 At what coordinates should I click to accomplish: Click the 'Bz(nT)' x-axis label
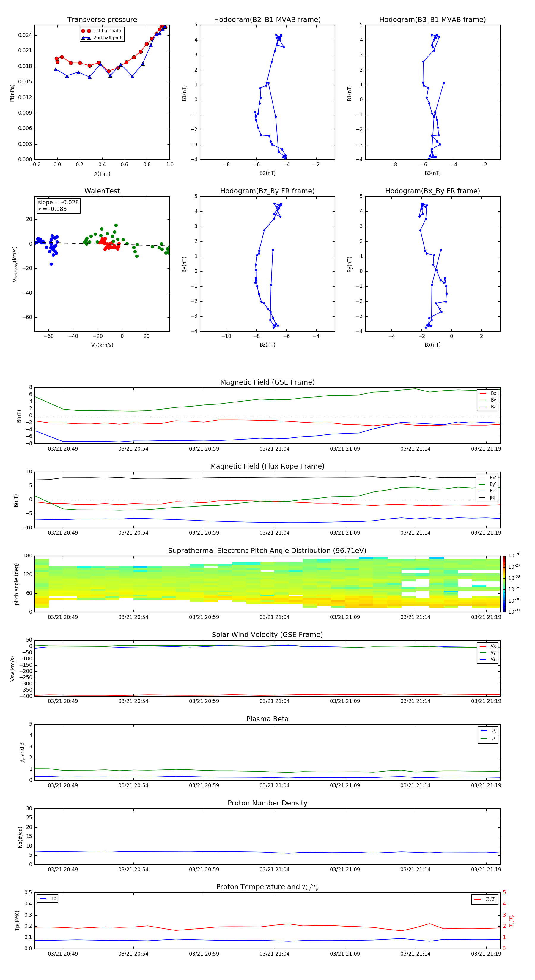point(267,345)
